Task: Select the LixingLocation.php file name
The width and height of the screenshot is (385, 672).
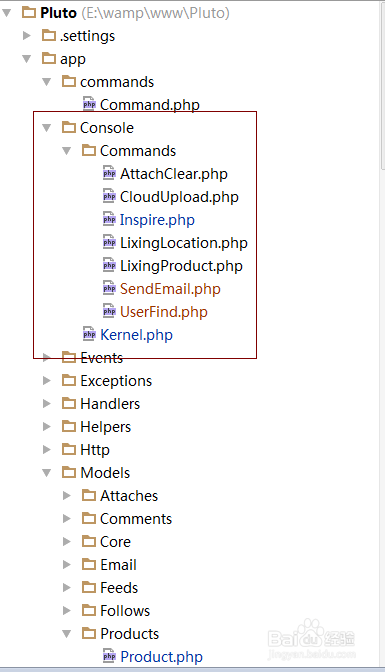Action: pos(183,243)
